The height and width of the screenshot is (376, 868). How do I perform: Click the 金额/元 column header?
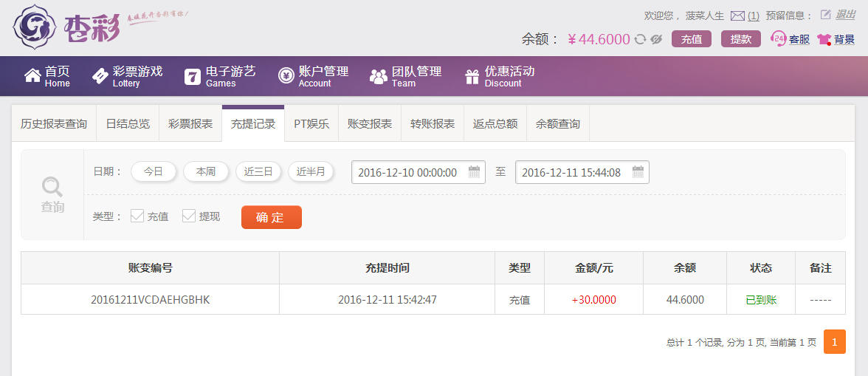pyautogui.click(x=594, y=268)
